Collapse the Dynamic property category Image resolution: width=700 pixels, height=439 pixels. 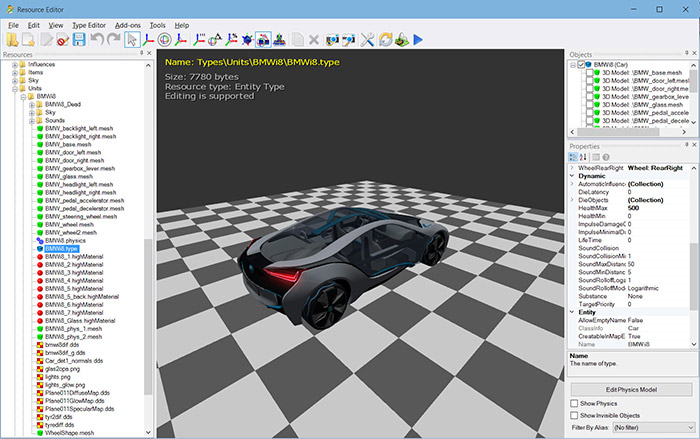(x=572, y=176)
